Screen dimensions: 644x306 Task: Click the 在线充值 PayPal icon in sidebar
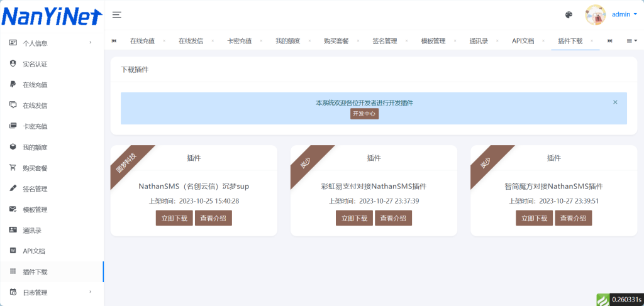(x=13, y=84)
